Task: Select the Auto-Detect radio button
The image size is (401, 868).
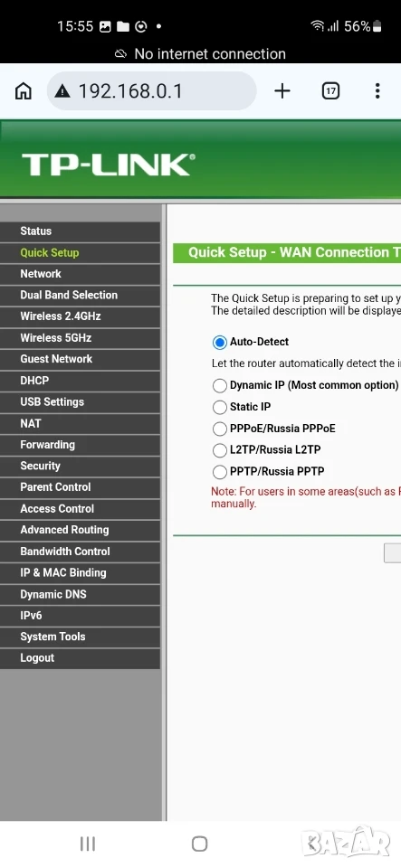Action: 220,342
